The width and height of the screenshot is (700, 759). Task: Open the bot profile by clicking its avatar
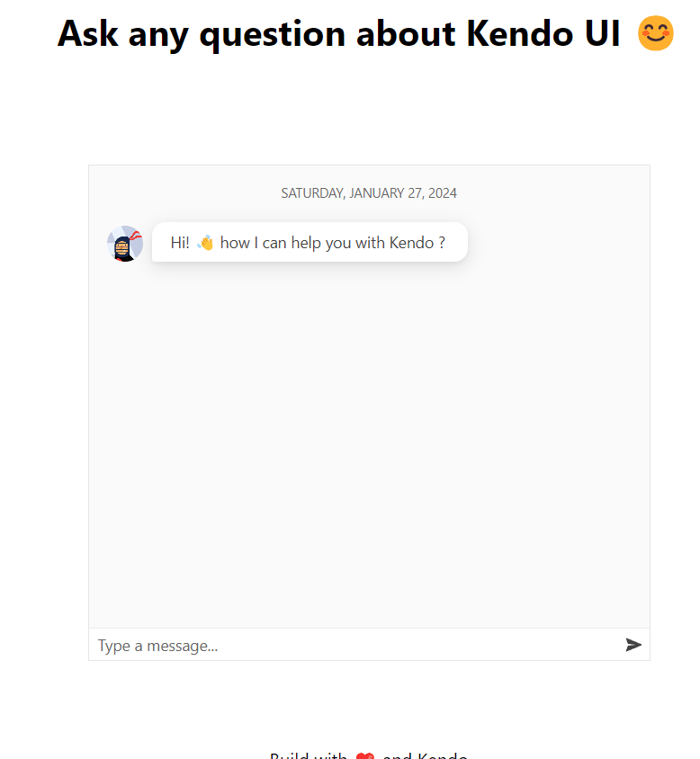(x=124, y=243)
